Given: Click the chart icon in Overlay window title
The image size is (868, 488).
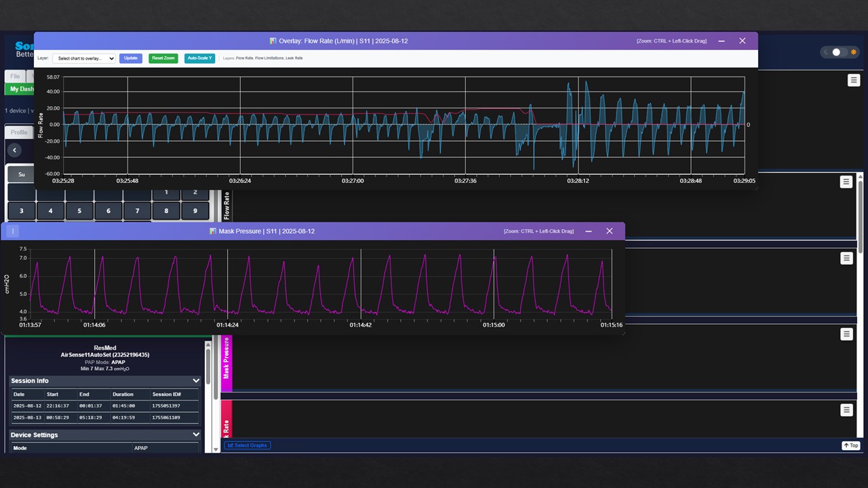Looking at the screenshot, I should point(273,41).
